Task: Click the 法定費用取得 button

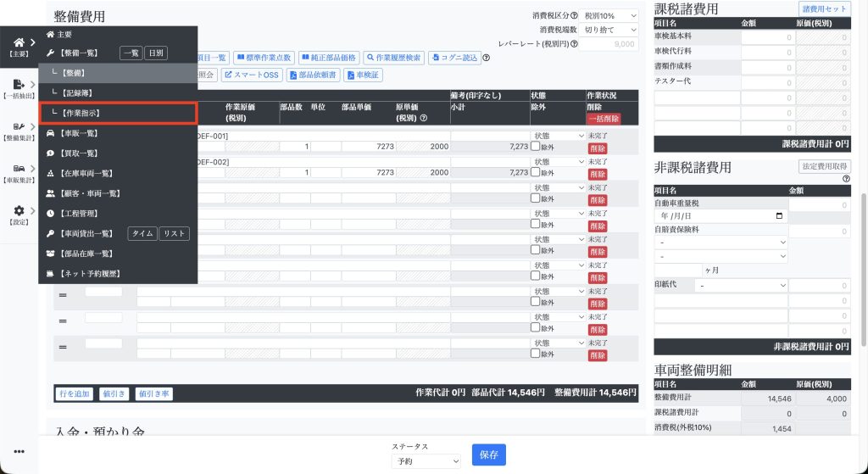Action: tap(824, 166)
